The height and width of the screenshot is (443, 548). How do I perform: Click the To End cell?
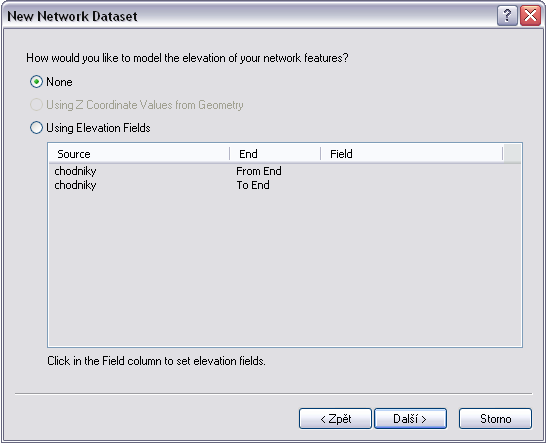[x=253, y=185]
